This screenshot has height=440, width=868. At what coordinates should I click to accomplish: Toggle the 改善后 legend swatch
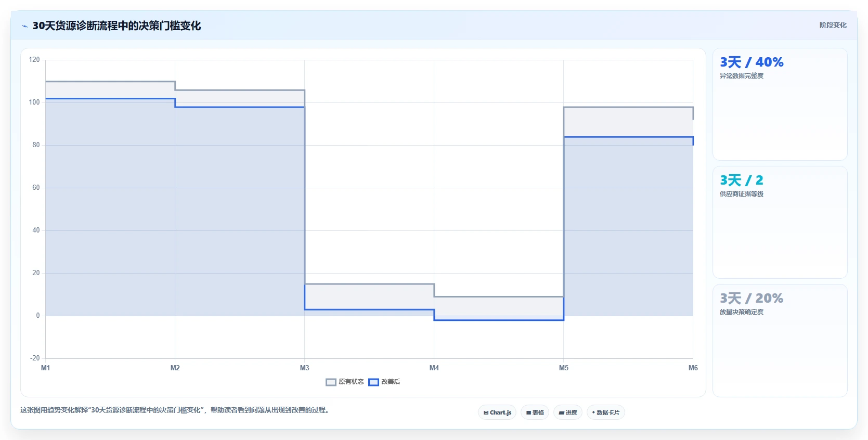click(x=373, y=382)
